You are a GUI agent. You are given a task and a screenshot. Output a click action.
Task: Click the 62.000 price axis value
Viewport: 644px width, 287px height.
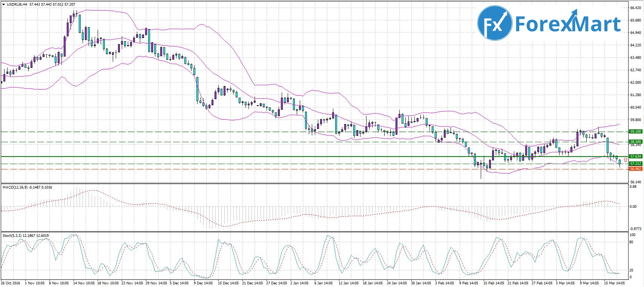point(635,83)
